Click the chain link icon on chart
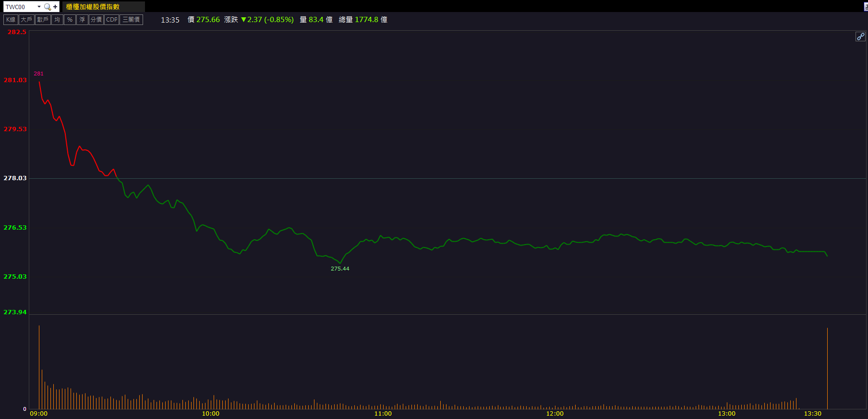 pos(860,37)
